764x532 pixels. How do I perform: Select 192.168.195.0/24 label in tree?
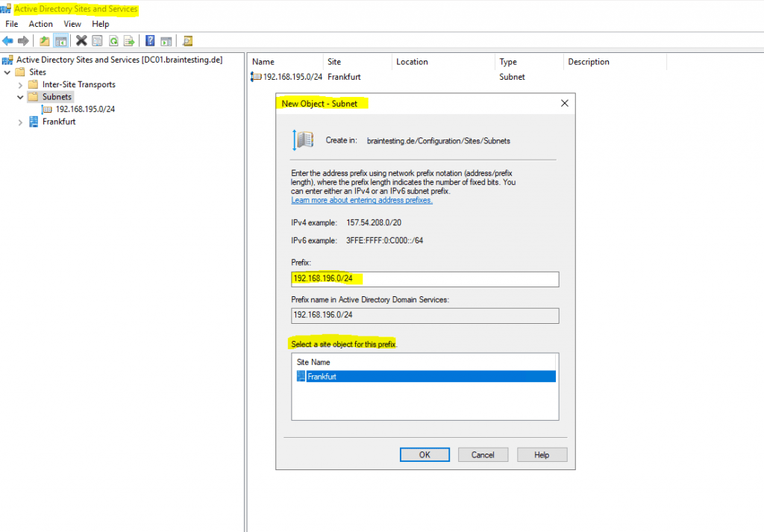click(85, 109)
